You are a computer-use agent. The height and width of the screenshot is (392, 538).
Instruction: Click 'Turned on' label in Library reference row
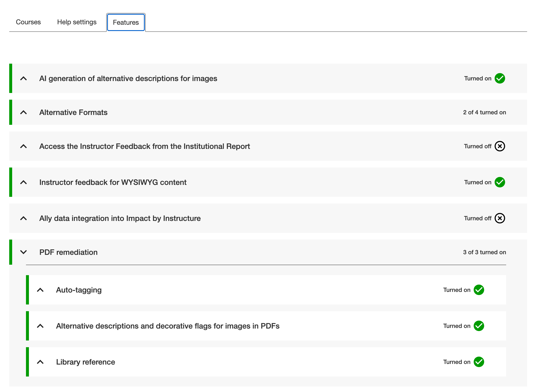click(x=457, y=362)
